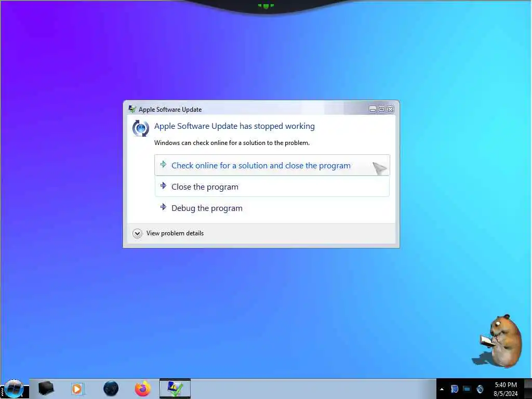Click the Apple Software Update globe icon
Screen dimensions: 532x399
click(140, 128)
